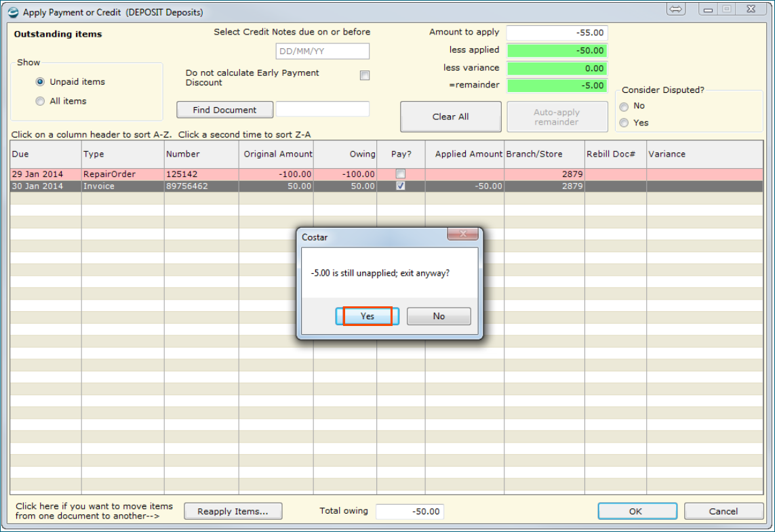Sort by the Branch/Store column header
Viewport: 775px width, 532px height.
coord(544,154)
